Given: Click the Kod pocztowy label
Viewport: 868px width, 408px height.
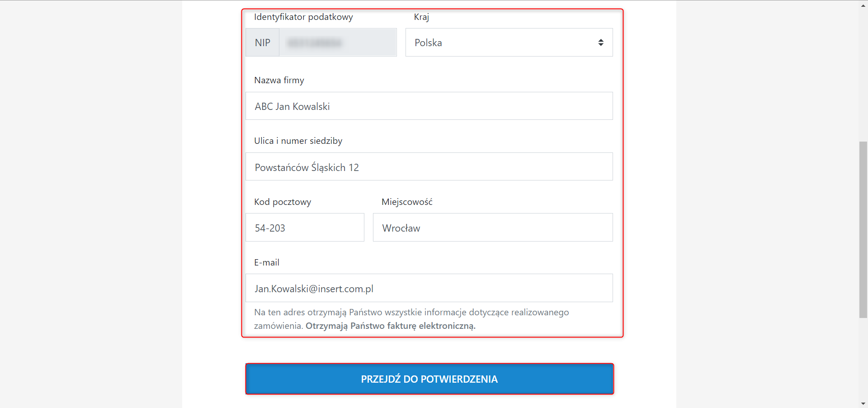Looking at the screenshot, I should pos(283,202).
